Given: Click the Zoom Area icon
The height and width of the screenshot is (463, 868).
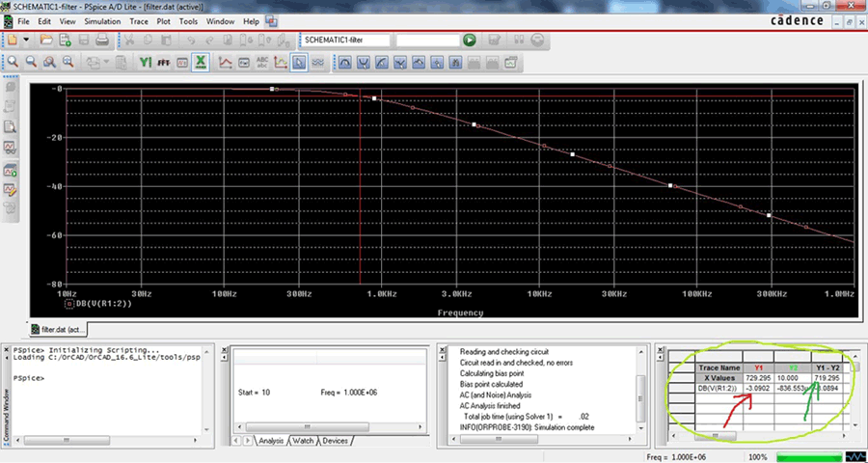Looking at the screenshot, I should [x=49, y=63].
